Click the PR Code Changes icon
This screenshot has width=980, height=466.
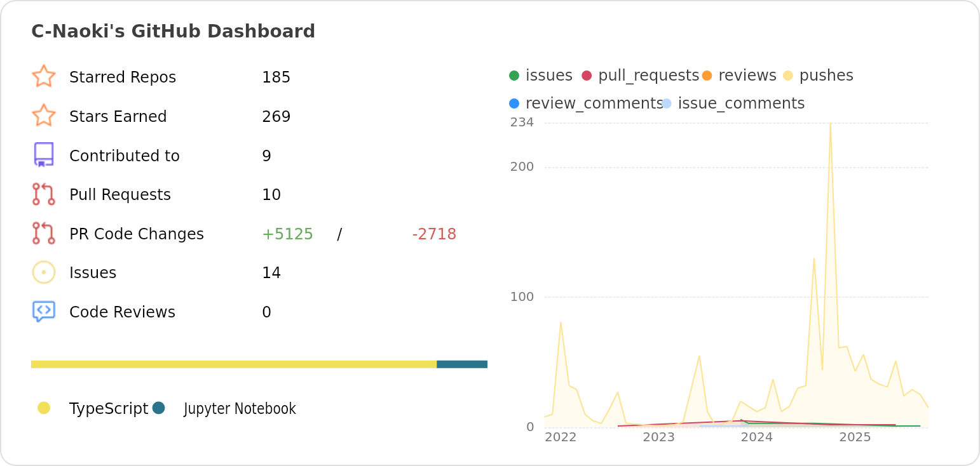(44, 234)
